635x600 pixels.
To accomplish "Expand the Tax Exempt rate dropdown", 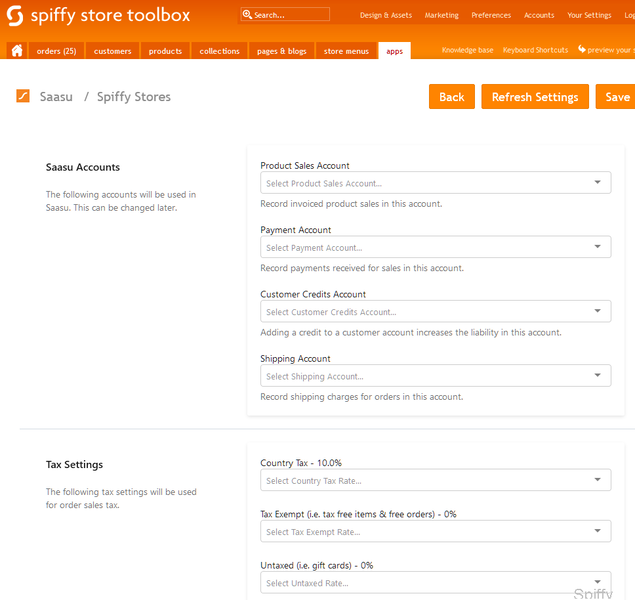I will (x=435, y=531).
